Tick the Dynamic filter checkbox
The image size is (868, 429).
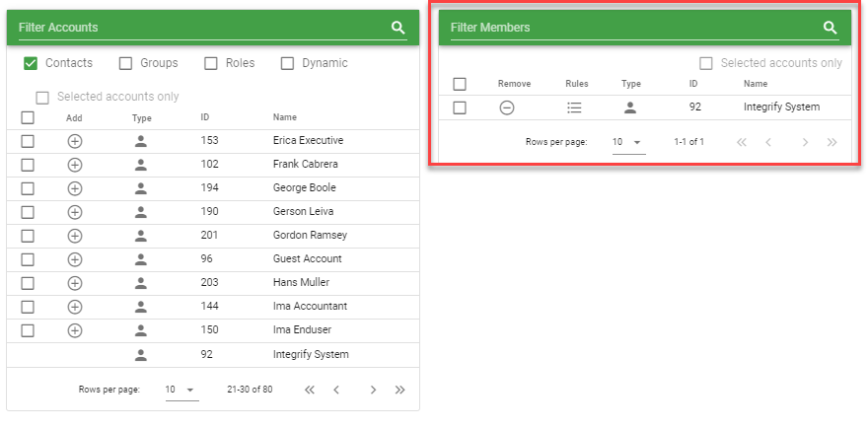[x=288, y=63]
